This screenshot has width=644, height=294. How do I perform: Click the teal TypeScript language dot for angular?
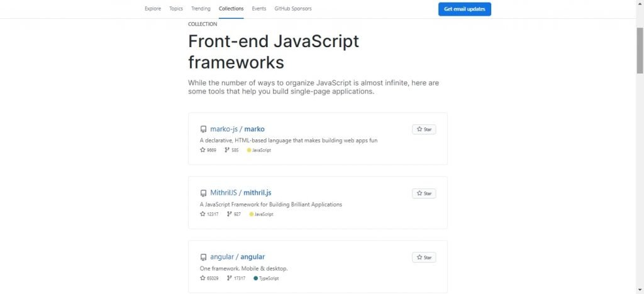(256, 278)
